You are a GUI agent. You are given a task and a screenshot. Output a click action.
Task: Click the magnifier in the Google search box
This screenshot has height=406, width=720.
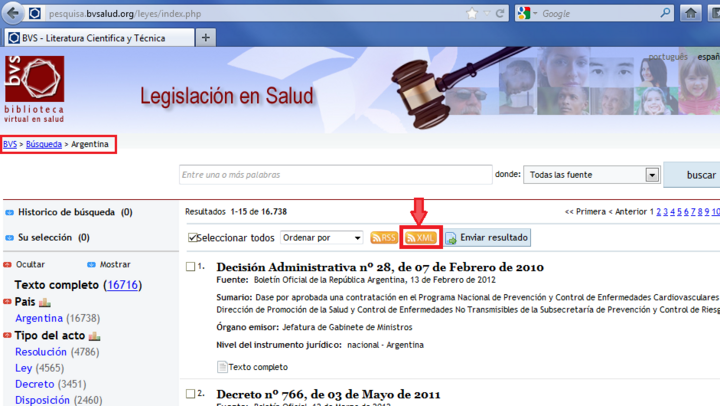pyautogui.click(x=665, y=13)
